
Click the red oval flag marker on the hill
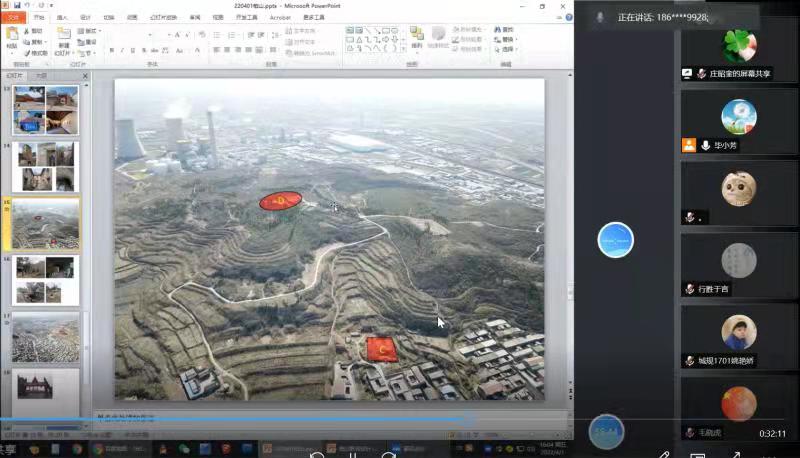point(280,201)
